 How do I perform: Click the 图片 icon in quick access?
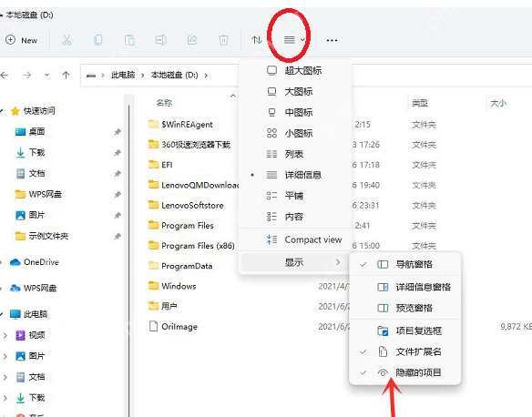click(x=20, y=215)
